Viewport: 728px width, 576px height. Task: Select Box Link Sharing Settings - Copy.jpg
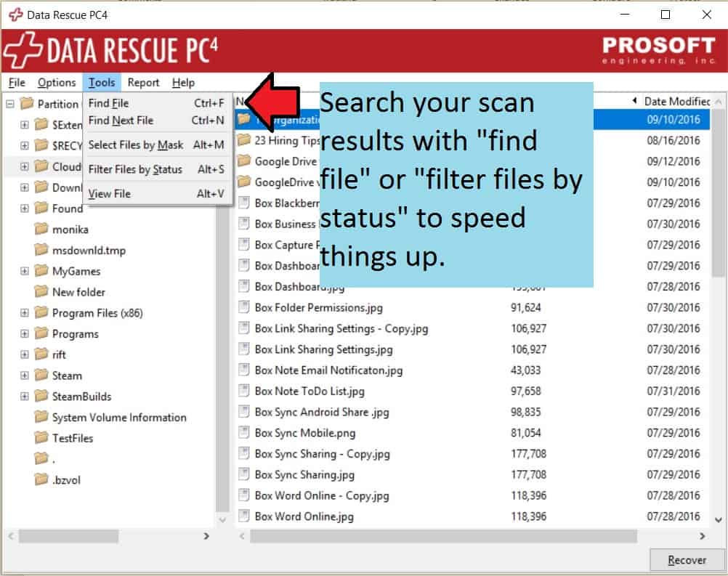(x=341, y=328)
